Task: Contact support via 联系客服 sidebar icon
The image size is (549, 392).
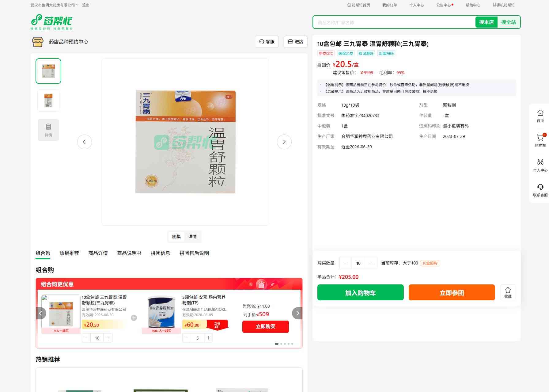Action: (540, 190)
